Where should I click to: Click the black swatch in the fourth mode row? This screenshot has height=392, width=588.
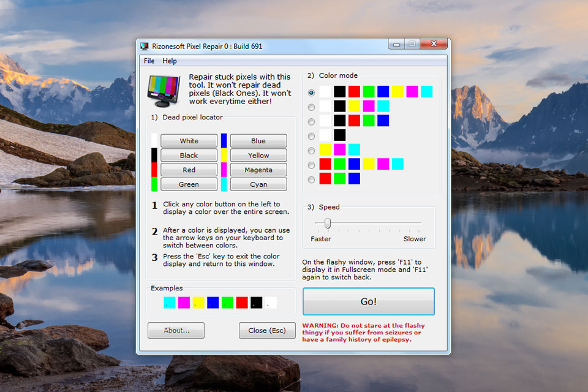tap(339, 135)
